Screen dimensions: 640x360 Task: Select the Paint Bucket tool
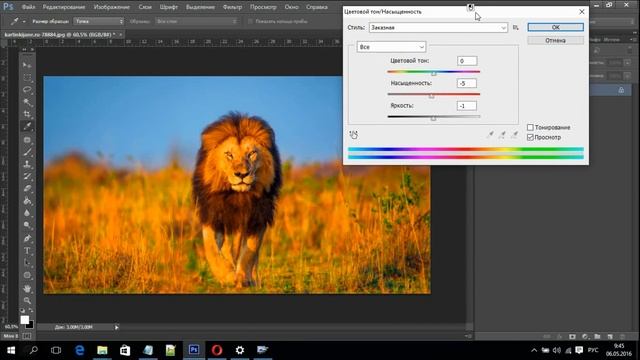27,201
